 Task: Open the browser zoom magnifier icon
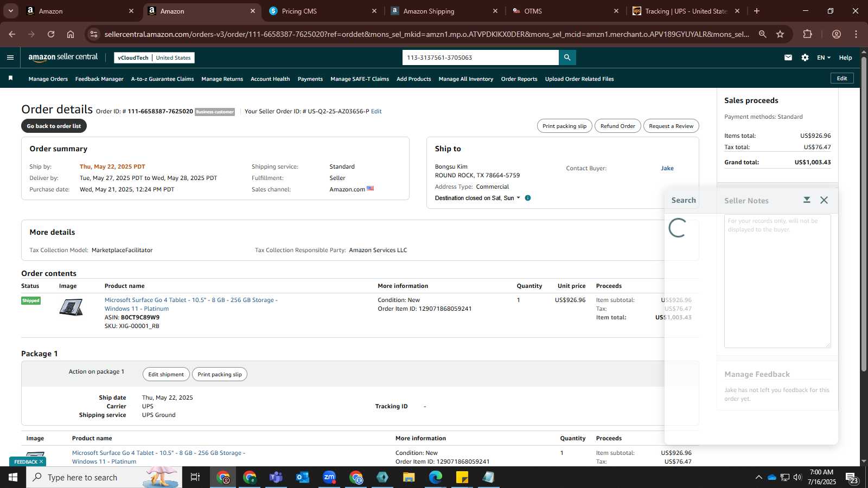pos(762,34)
